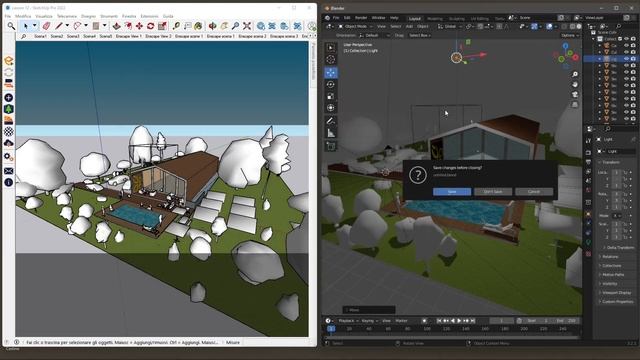Click the Enscape feedback envelope icon
This screenshot has width=640, height=360.
(x=9, y=171)
